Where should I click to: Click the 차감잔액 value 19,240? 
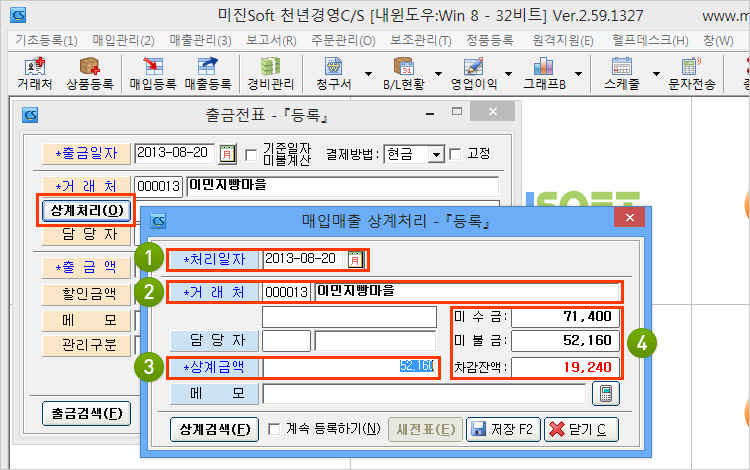pos(565,367)
